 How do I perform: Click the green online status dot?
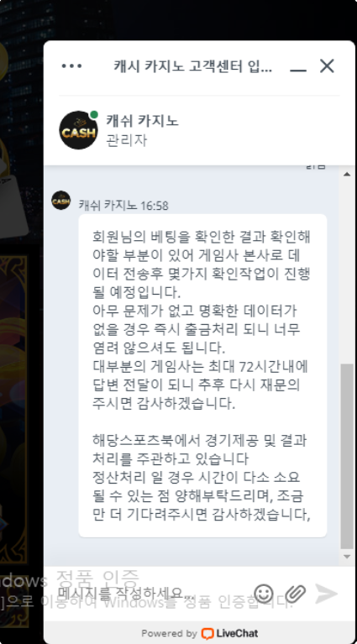pyautogui.click(x=94, y=114)
